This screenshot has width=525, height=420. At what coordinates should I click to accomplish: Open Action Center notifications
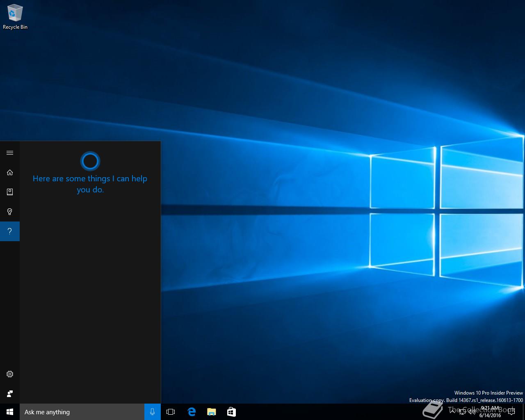pos(511,412)
